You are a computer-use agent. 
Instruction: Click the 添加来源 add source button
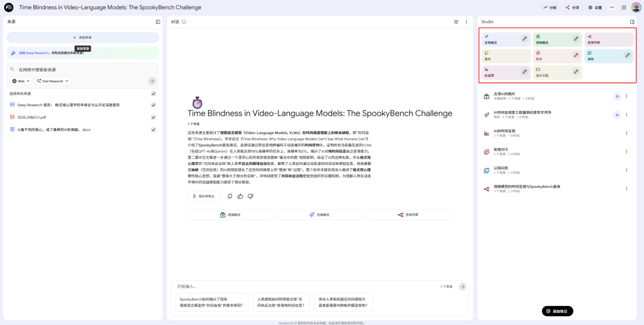tap(82, 38)
